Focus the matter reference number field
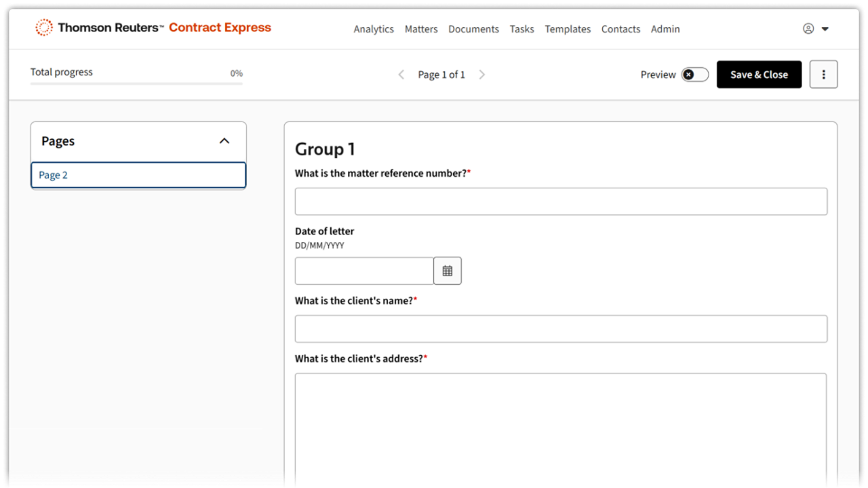 pyautogui.click(x=561, y=201)
